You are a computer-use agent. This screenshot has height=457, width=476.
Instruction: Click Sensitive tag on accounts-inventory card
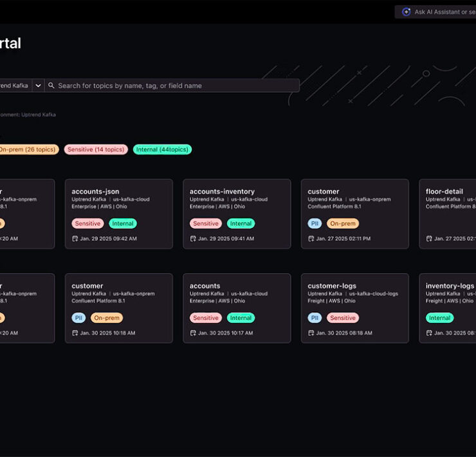[206, 223]
